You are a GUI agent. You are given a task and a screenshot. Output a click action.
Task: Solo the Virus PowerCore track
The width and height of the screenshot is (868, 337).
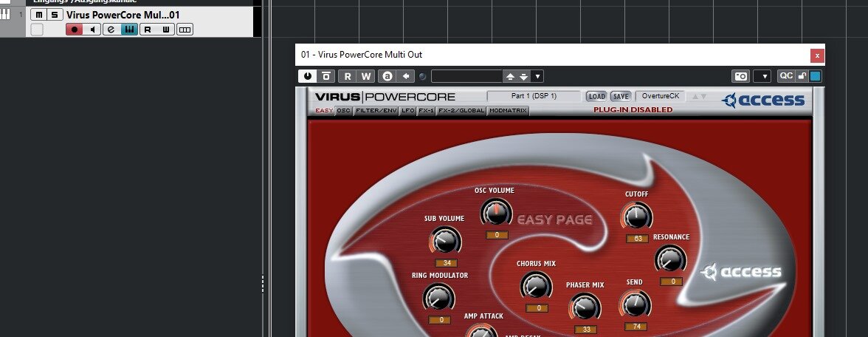pos(54,15)
